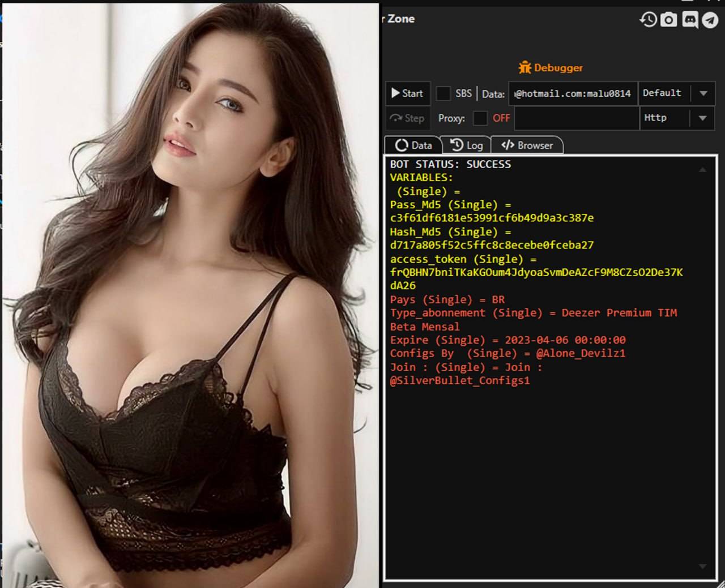Click the output panel scroll-down arrow

[702, 566]
